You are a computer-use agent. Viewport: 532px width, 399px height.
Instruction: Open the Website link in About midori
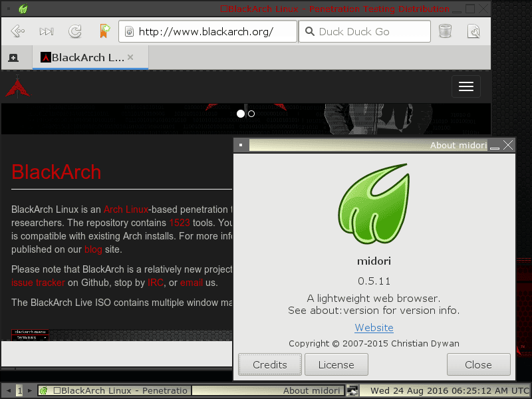374,327
